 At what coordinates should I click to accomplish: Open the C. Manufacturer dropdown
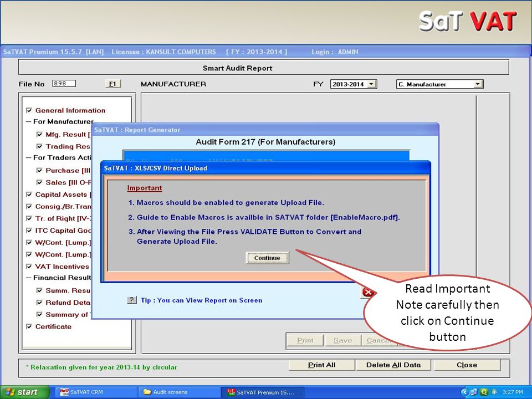tap(478, 84)
